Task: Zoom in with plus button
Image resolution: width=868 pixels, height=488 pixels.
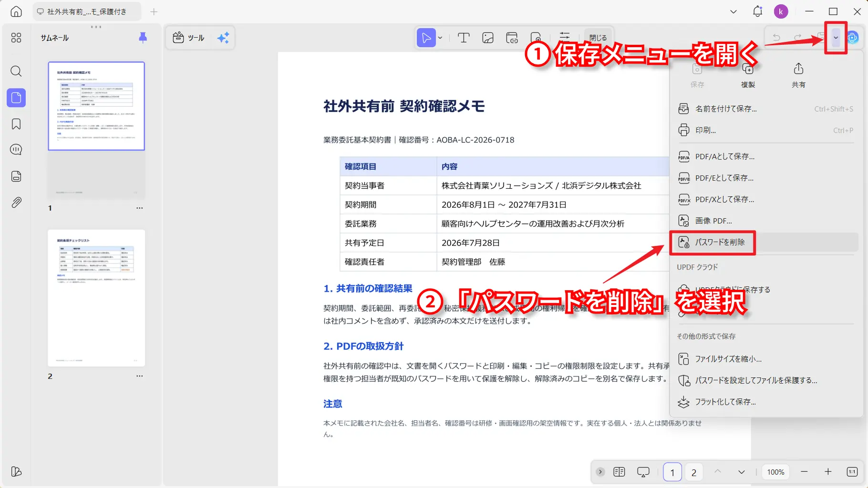Action: click(x=828, y=472)
